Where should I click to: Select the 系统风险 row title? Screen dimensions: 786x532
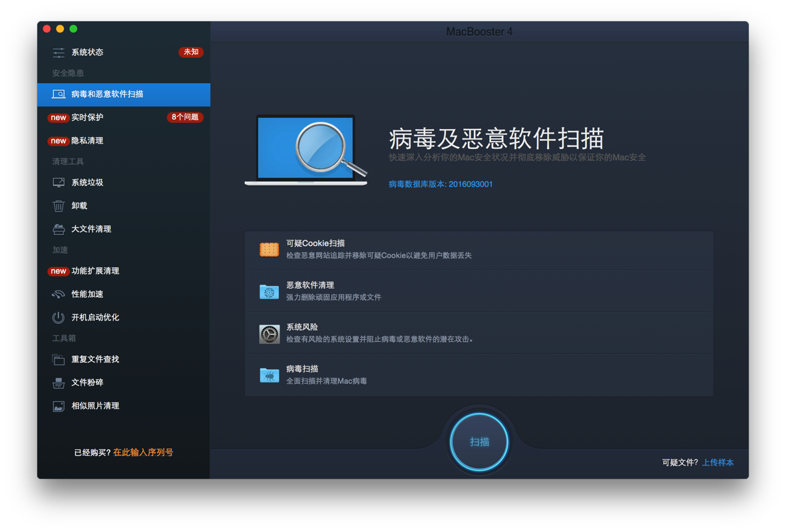coord(302,327)
